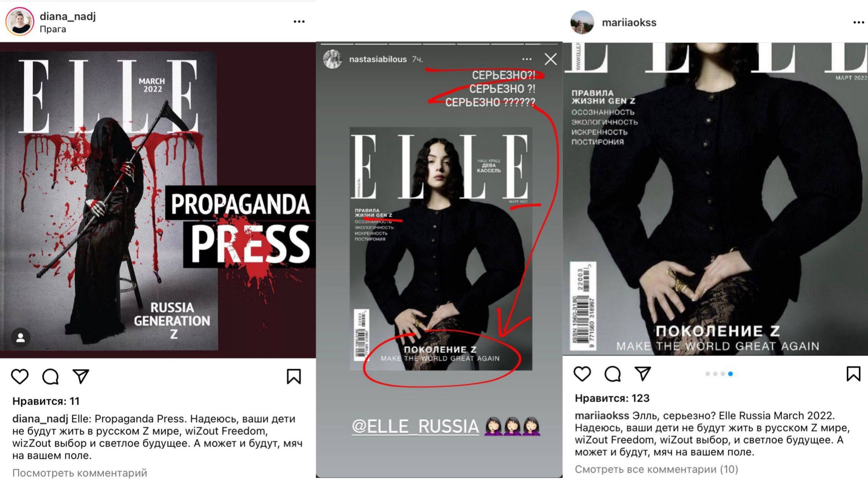
Task: Open mariiaokss profile avatar
Action: coord(582,22)
